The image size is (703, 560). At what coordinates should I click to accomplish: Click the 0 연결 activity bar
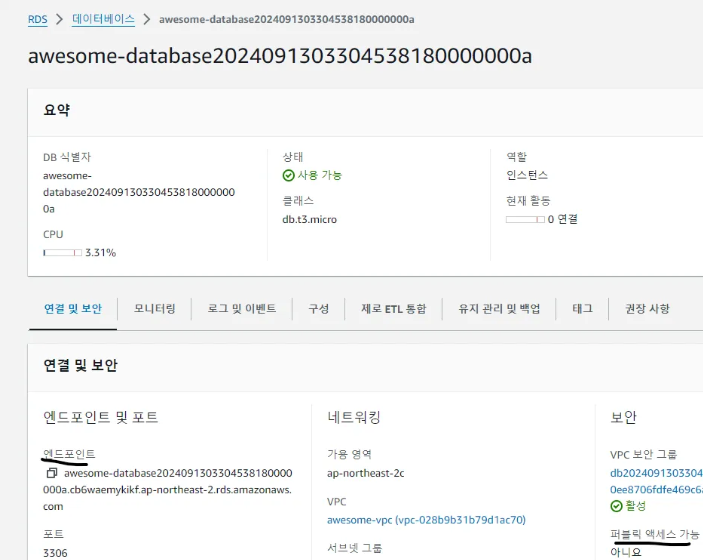click(525, 219)
